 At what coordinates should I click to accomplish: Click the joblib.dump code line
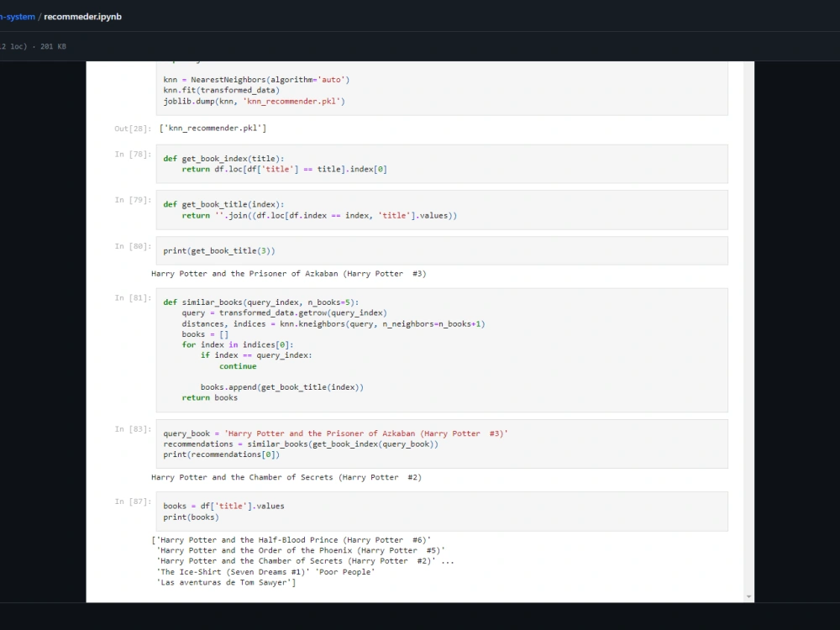(254, 101)
